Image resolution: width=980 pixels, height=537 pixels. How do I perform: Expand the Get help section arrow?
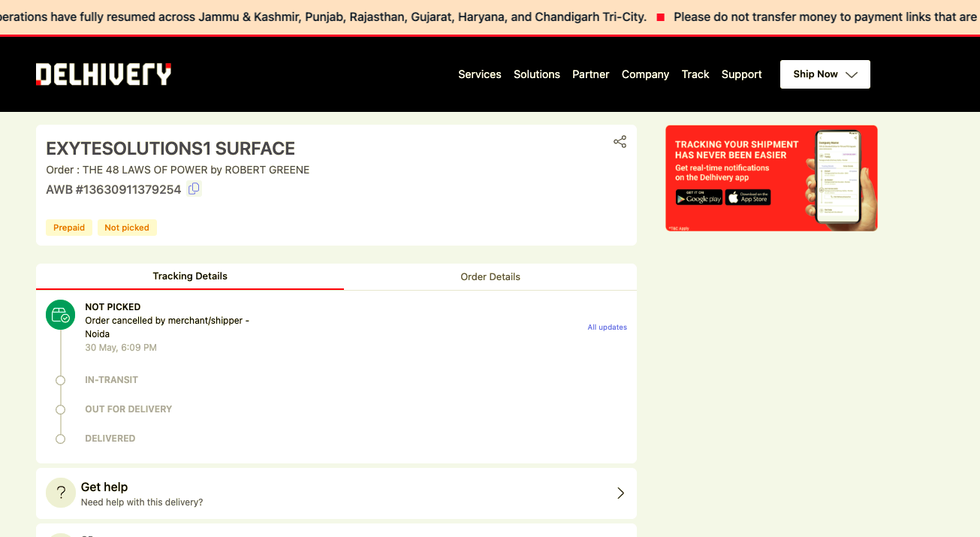[620, 493]
